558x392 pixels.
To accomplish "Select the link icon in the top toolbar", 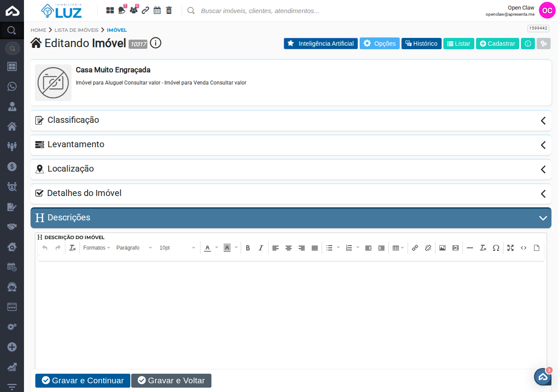I will pos(145,10).
